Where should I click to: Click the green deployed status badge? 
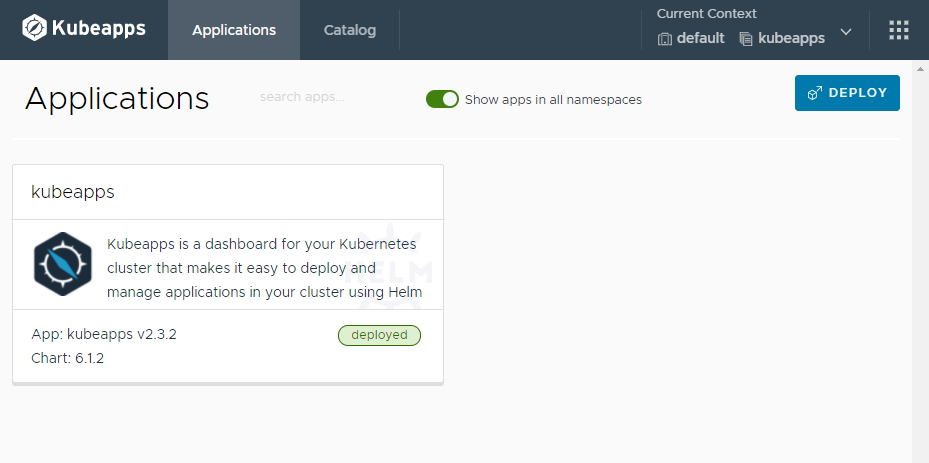(379, 335)
